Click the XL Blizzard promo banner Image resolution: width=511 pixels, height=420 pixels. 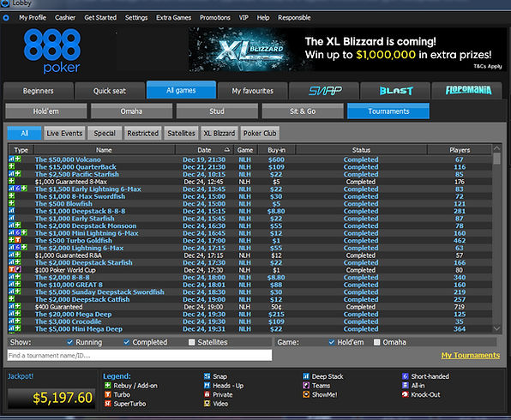pyautogui.click(x=347, y=50)
